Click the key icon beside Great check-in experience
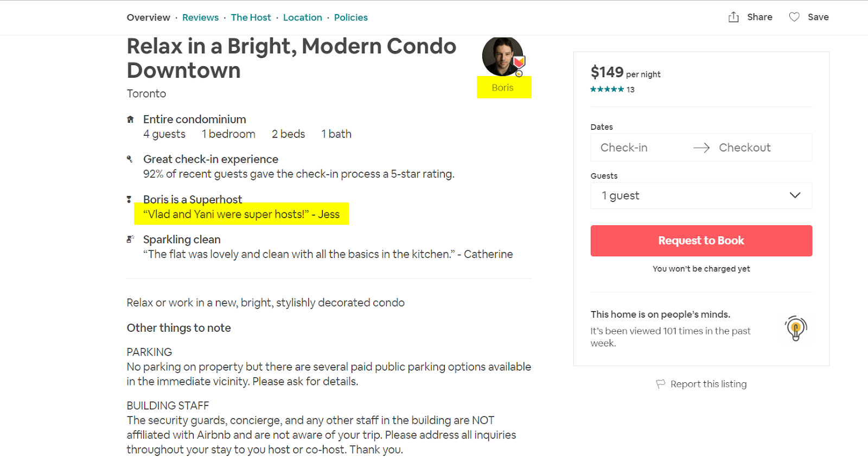This screenshot has height=462, width=868. [130, 159]
